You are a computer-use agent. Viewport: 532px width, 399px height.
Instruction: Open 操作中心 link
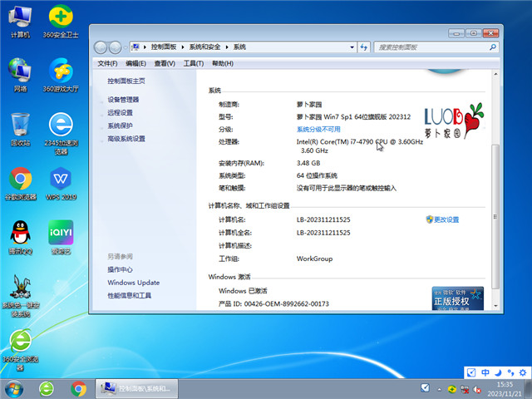[120, 269]
